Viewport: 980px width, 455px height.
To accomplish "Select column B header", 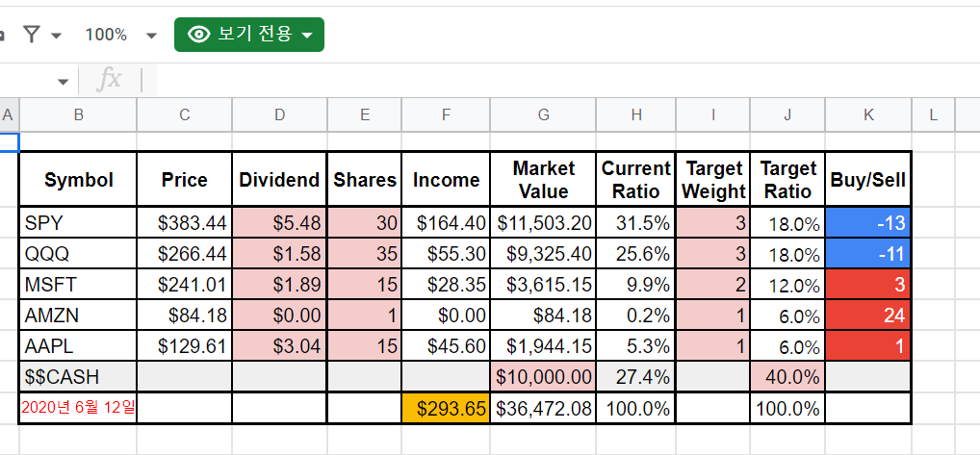I will 78,114.
